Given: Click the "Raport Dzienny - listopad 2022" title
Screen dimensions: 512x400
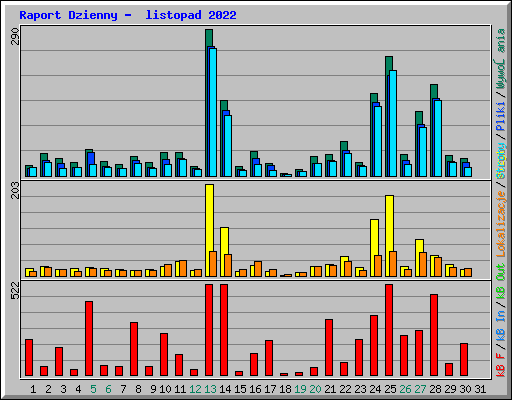Looking at the screenshot, I should (x=128, y=15).
